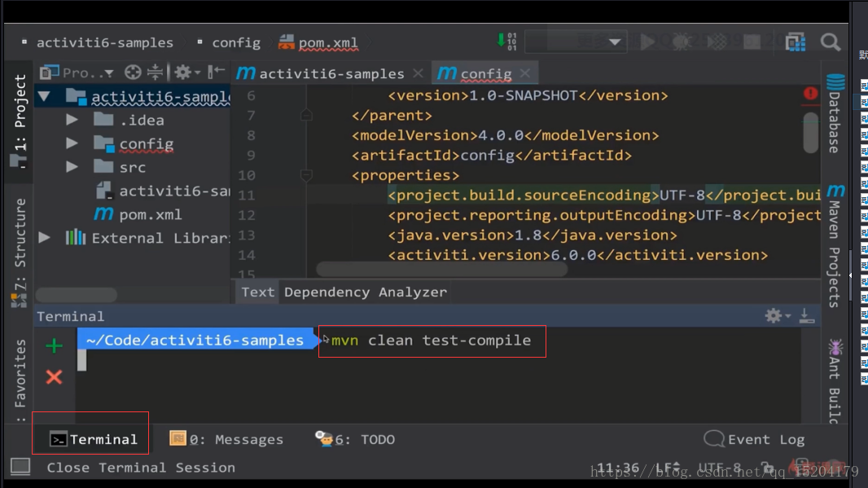
Task: Click the scroll from source target icon
Action: pyautogui.click(x=133, y=72)
